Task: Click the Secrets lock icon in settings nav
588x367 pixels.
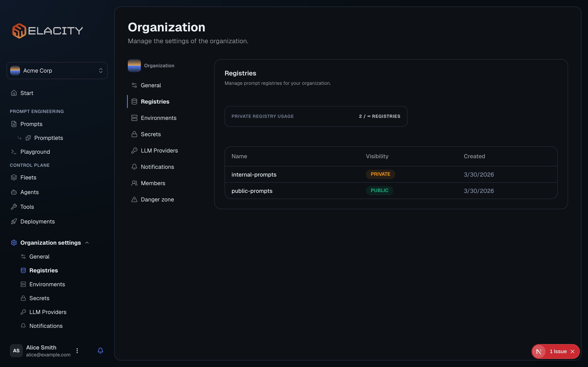Action: coord(23,298)
